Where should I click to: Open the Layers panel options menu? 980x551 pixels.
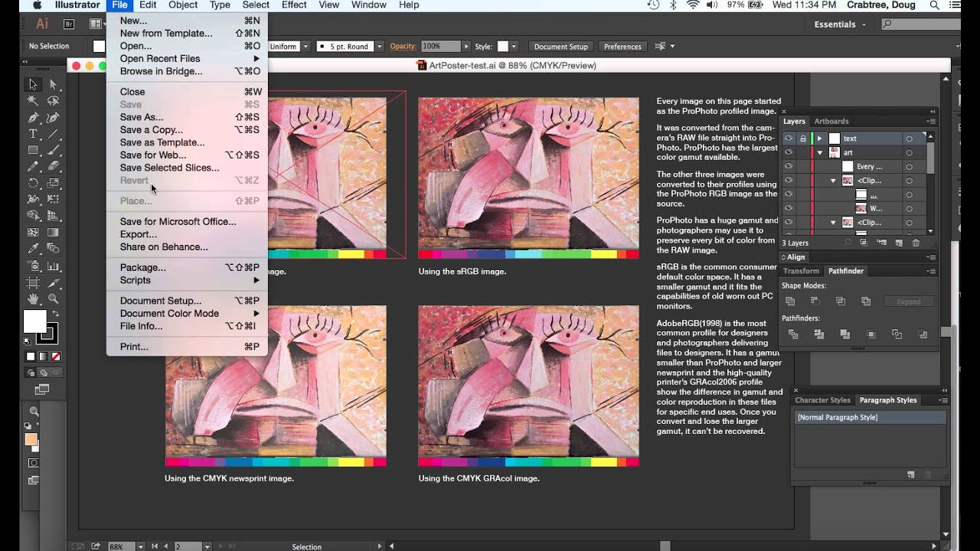click(x=931, y=121)
